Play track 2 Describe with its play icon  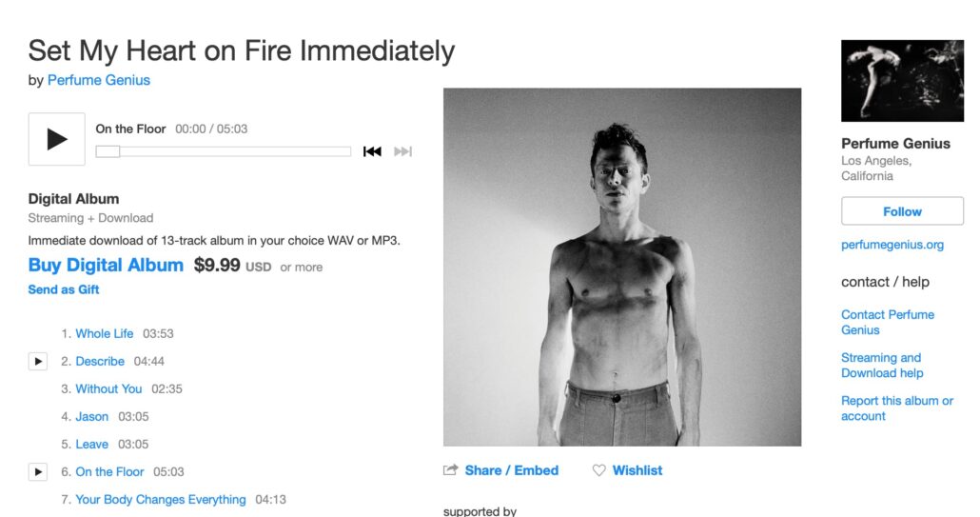[37, 362]
